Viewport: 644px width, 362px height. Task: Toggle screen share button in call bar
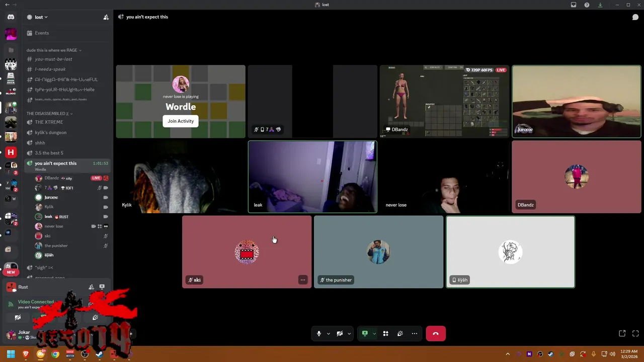[x=365, y=333]
